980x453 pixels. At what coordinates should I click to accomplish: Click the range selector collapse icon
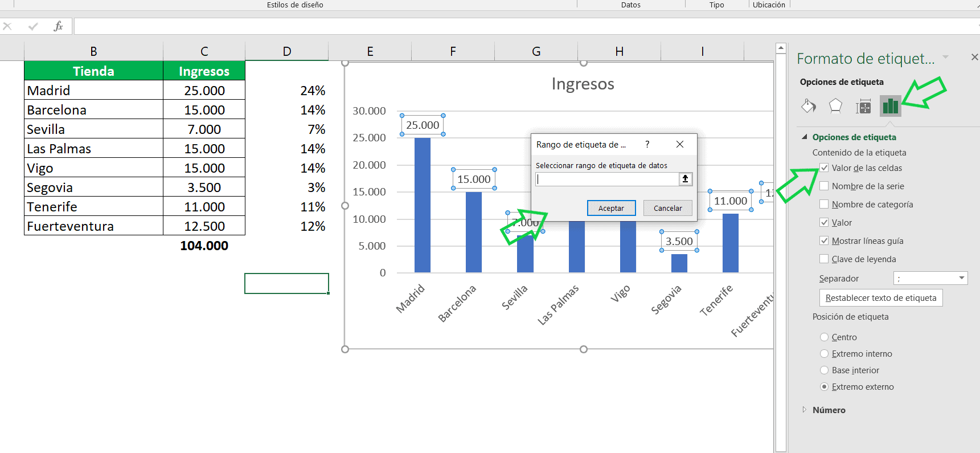click(685, 179)
